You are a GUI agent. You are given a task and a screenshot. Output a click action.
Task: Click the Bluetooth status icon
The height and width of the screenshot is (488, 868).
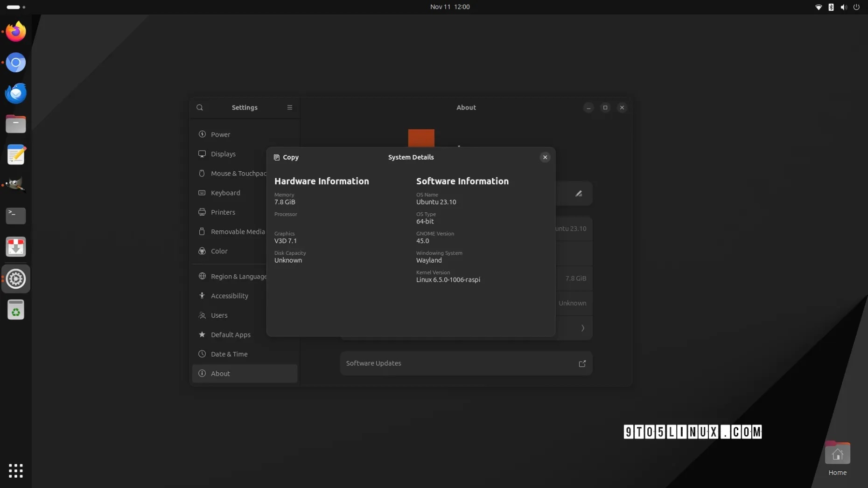point(831,7)
